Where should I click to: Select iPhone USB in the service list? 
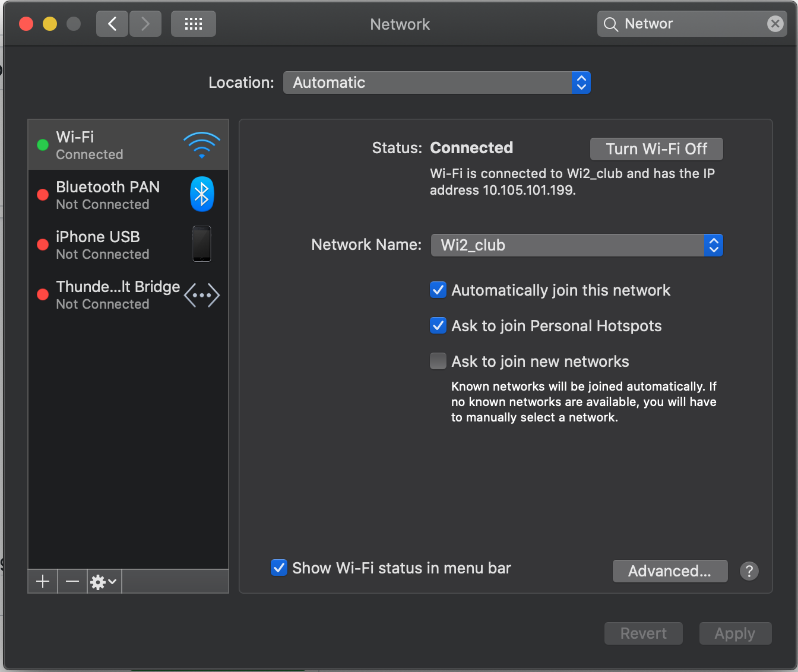pos(128,245)
